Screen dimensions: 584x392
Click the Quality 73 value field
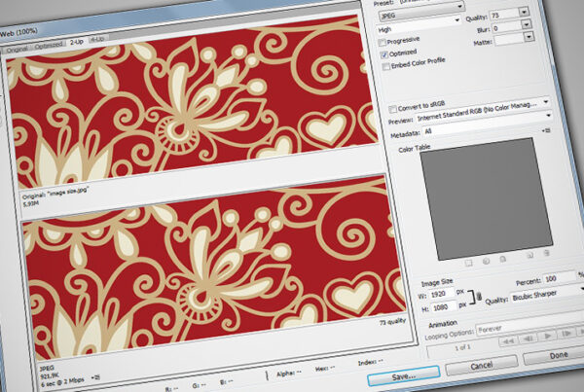point(503,15)
